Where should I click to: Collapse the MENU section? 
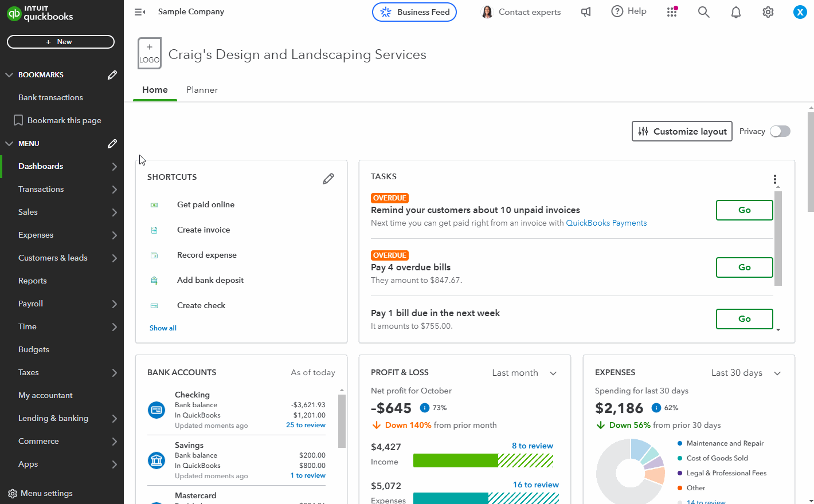point(9,144)
